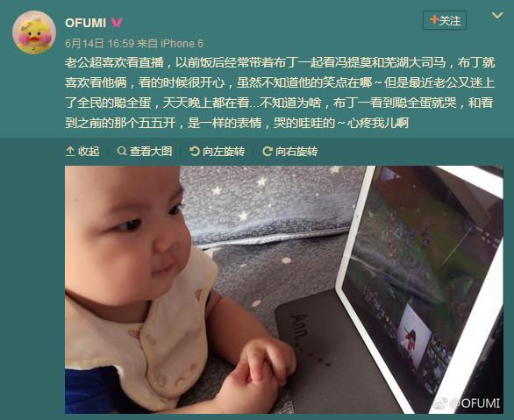
Task: Open the OFUMI duck avatar profile
Action: pyautogui.click(x=34, y=32)
